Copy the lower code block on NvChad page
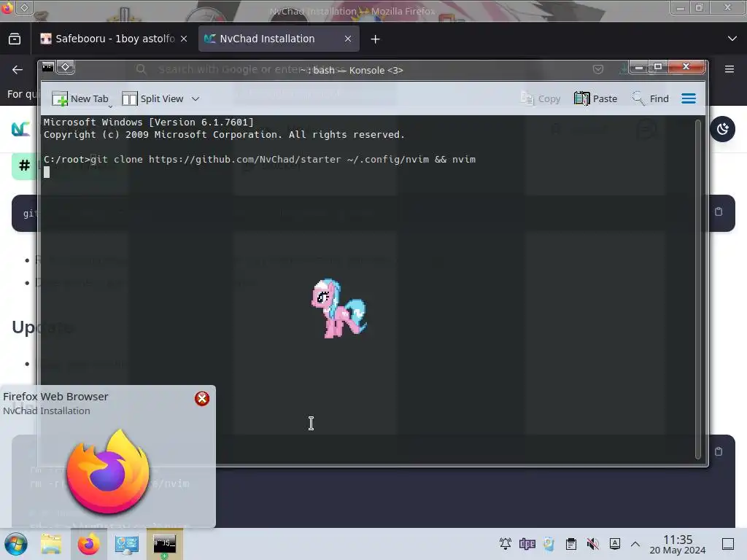 click(x=719, y=451)
